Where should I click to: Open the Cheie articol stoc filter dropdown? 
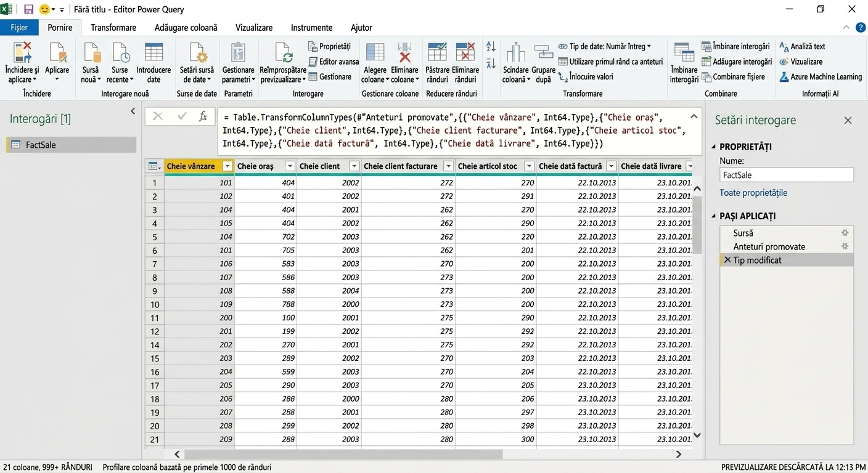point(529,166)
